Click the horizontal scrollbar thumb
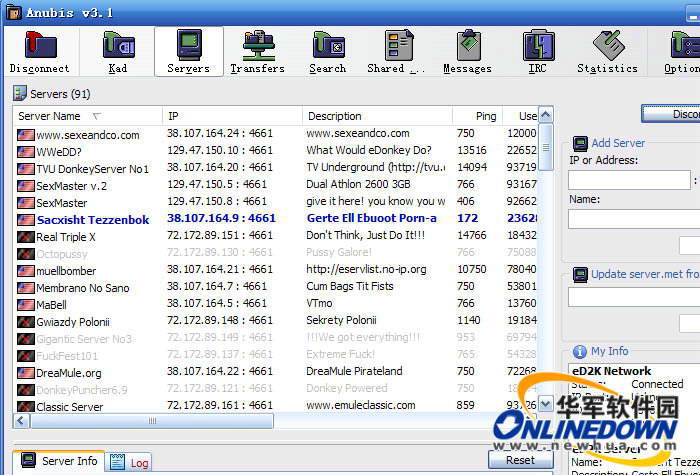This screenshot has width=700, height=475. (x=152, y=421)
